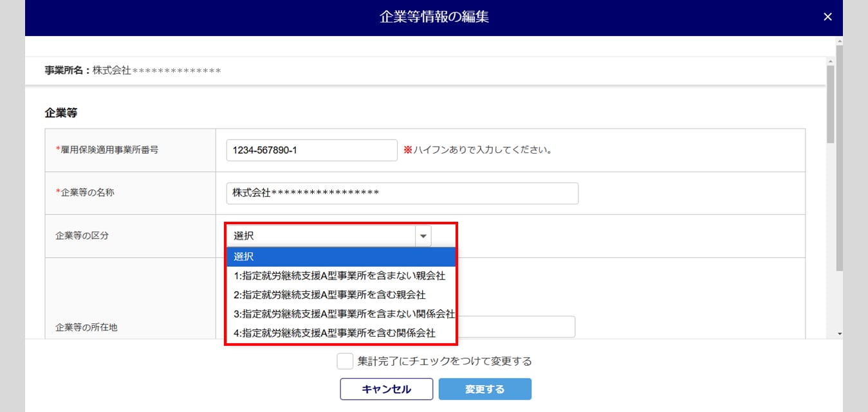Check the 集計完了にチェックをつけて変更する checkbox

345,361
